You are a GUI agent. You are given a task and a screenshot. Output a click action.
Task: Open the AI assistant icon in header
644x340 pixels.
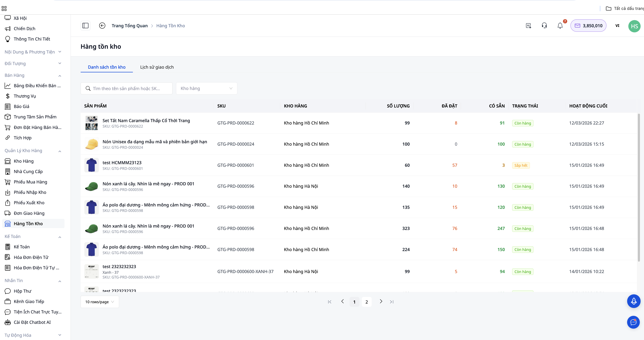coord(528,26)
